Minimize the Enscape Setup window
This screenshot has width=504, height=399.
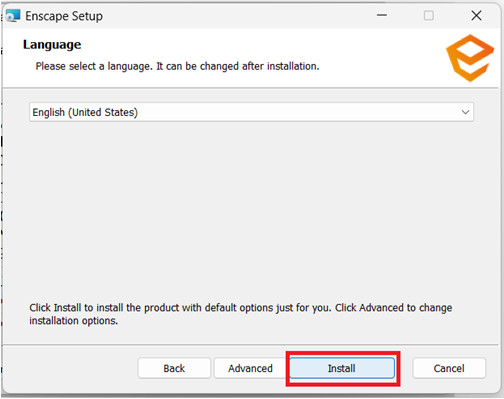pos(382,15)
